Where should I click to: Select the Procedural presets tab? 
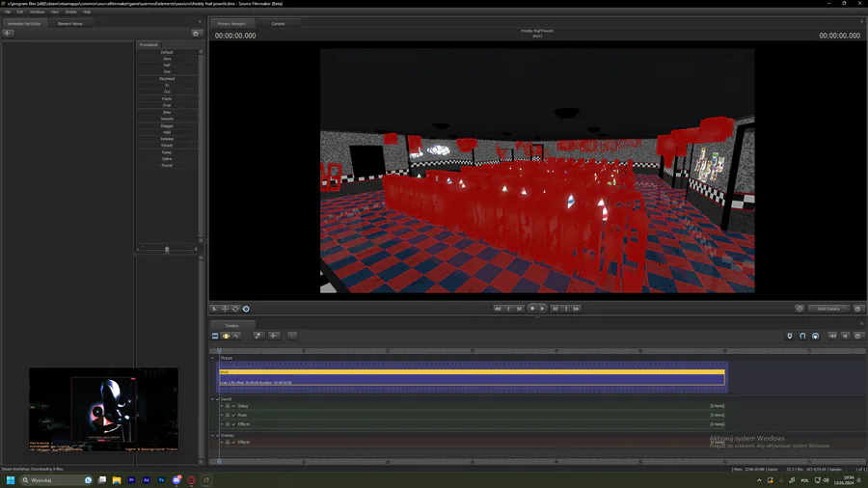coord(149,44)
